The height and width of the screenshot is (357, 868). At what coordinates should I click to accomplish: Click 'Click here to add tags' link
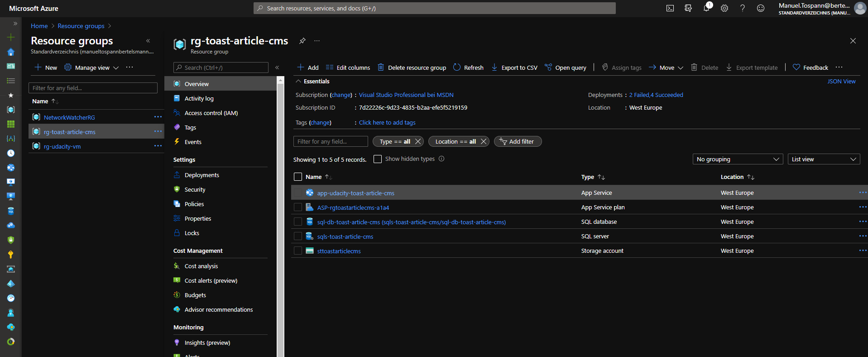pyautogui.click(x=387, y=123)
